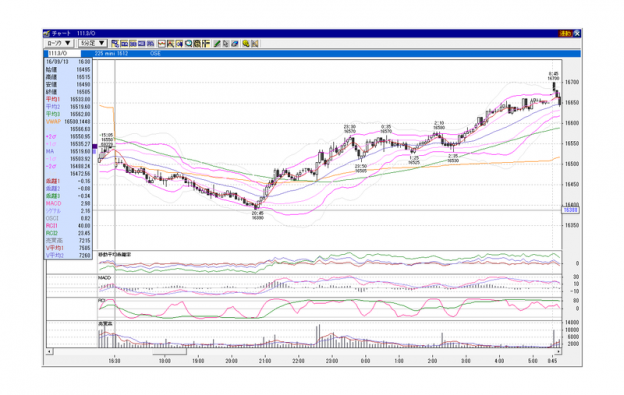This screenshot has height=395, width=624.
Task: Click the magnifier zoom icon
Action: 189,43
